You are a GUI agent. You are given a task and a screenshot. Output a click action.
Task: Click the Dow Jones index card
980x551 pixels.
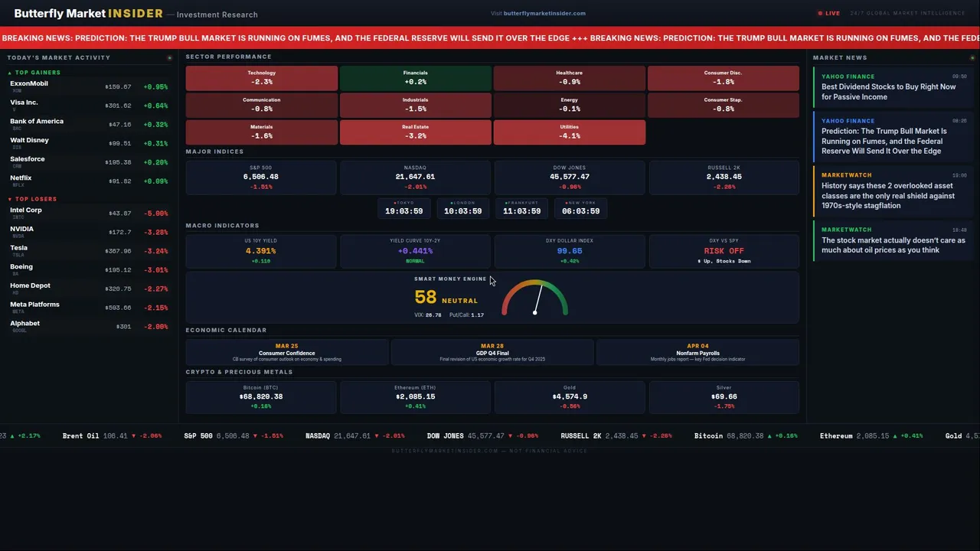pyautogui.click(x=570, y=178)
